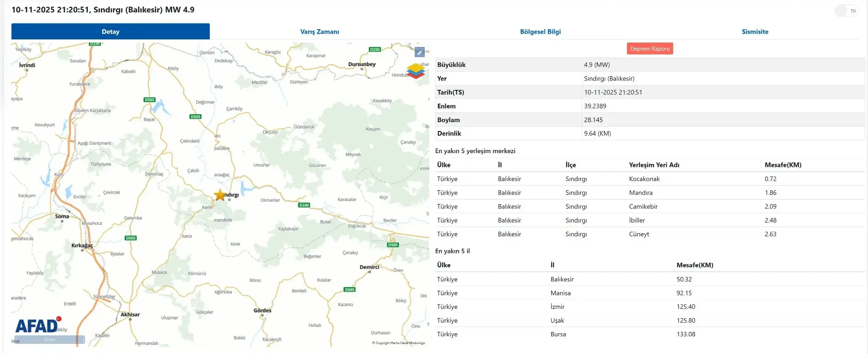Open the Deprem Raporu report
868x354 pixels.
point(649,49)
